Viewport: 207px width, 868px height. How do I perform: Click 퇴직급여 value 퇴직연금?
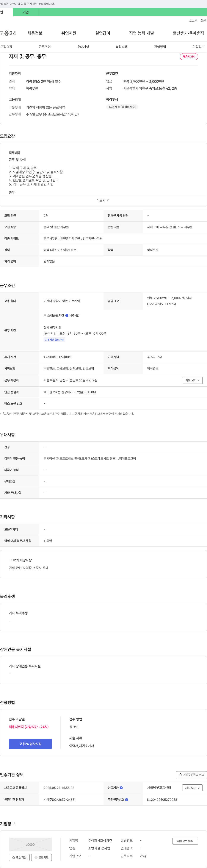153,368
